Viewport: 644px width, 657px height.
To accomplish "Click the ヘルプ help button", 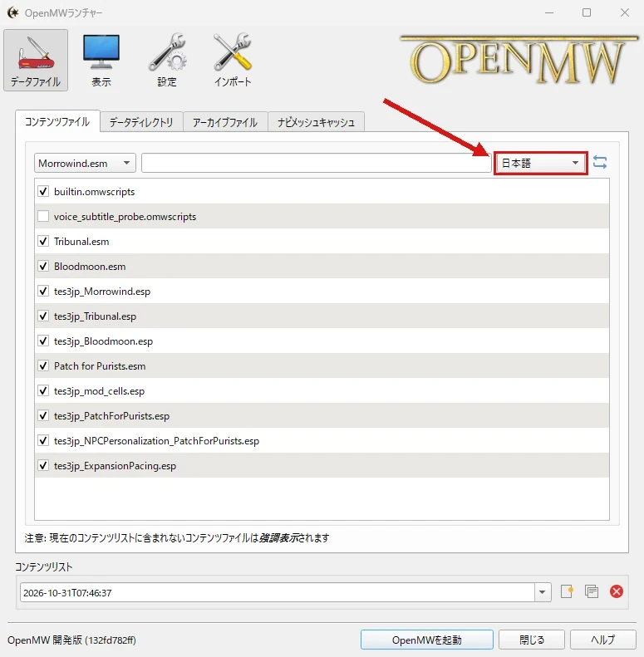I will (603, 640).
